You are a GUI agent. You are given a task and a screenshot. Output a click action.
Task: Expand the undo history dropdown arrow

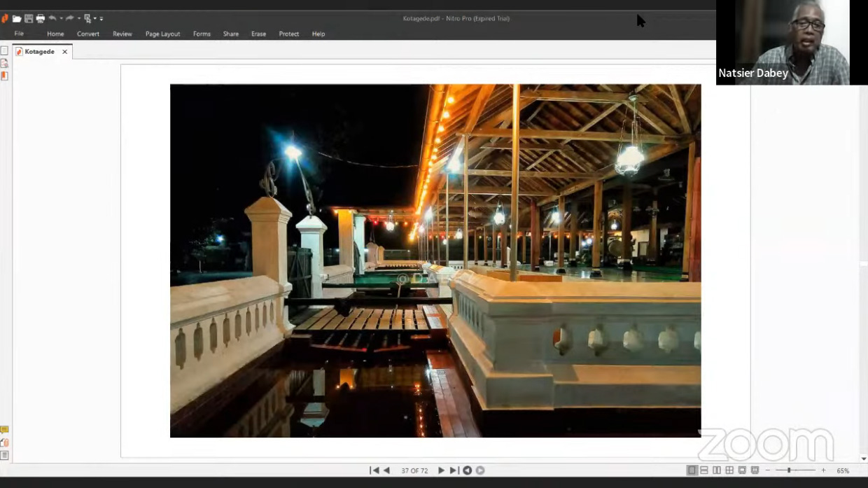pyautogui.click(x=61, y=19)
